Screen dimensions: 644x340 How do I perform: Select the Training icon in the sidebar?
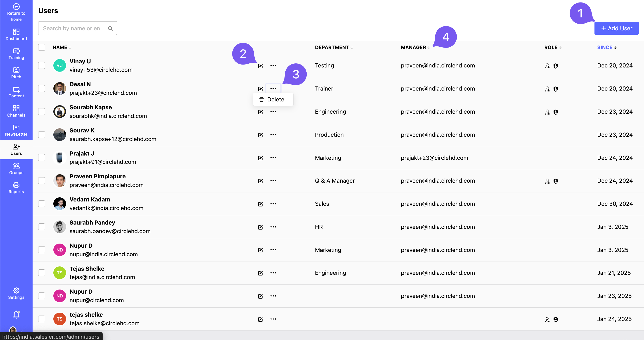(16, 54)
